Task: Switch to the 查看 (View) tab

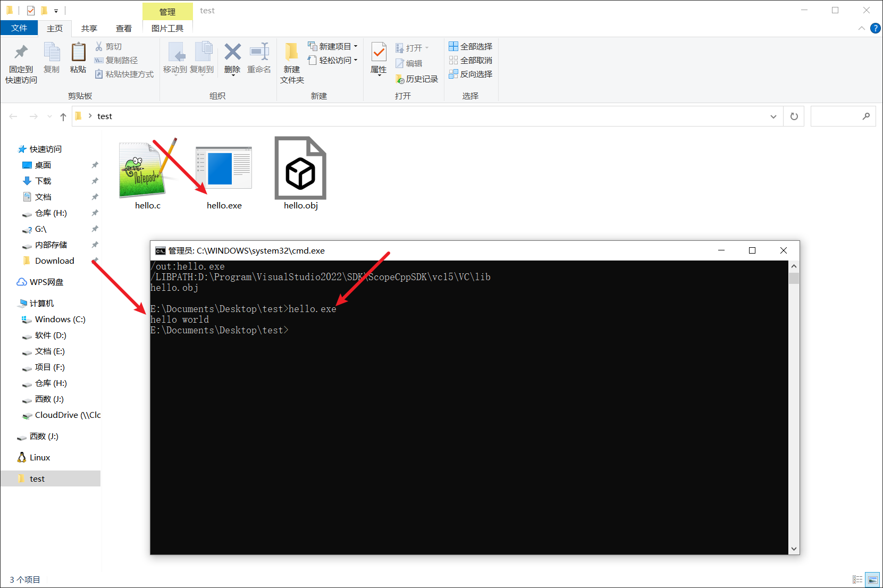Action: (123, 28)
